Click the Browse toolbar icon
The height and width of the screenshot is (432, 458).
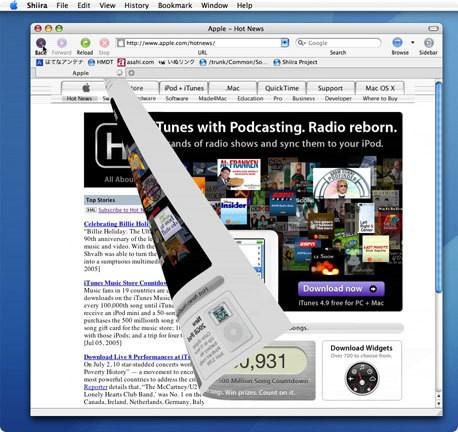[x=397, y=43]
